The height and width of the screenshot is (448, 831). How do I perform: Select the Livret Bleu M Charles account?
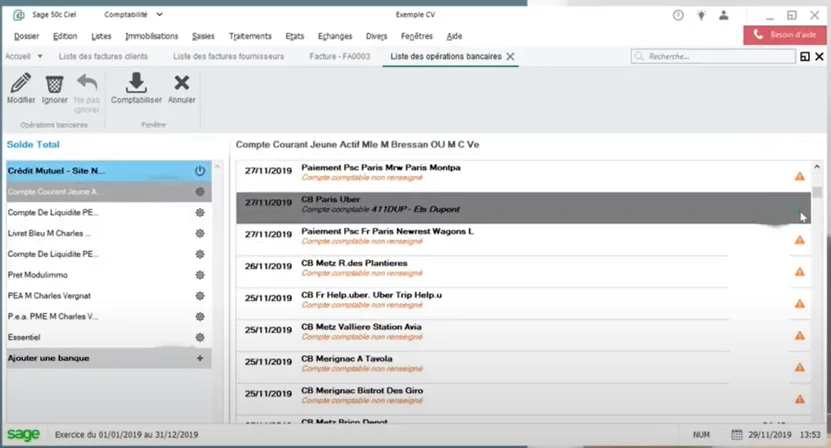pos(109,233)
